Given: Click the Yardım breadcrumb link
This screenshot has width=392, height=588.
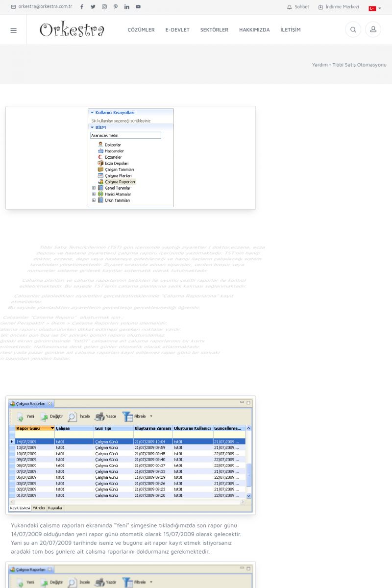Looking at the screenshot, I should click(319, 65).
